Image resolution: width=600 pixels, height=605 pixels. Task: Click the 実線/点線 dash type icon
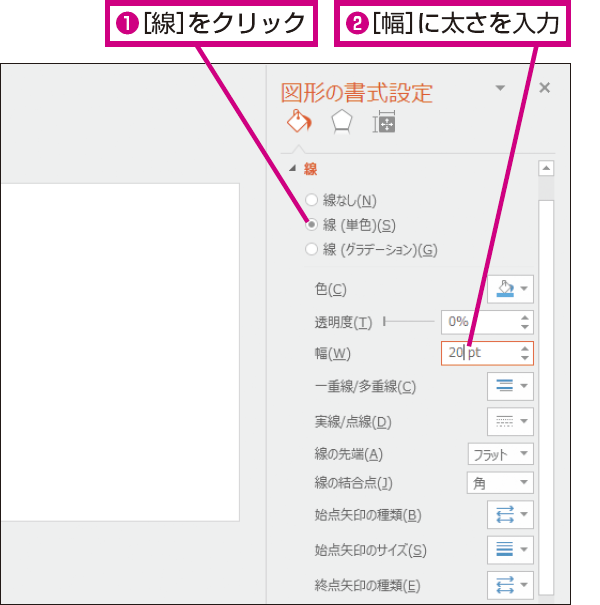click(x=504, y=421)
